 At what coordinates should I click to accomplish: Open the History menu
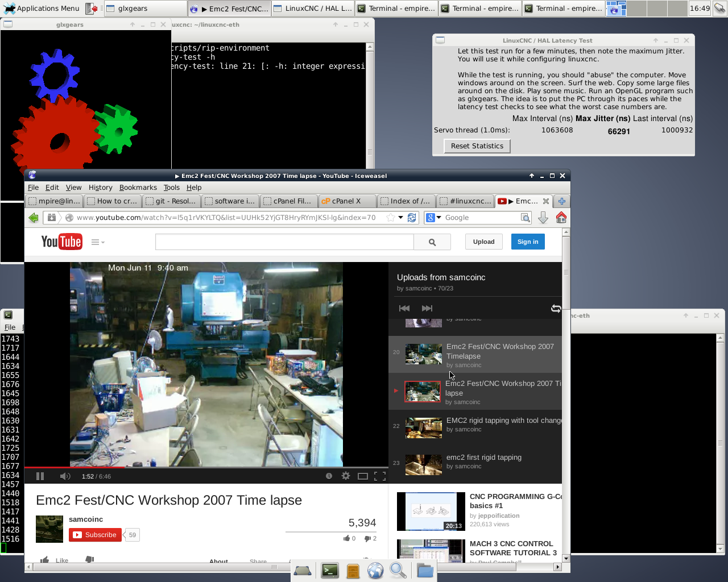tap(101, 188)
